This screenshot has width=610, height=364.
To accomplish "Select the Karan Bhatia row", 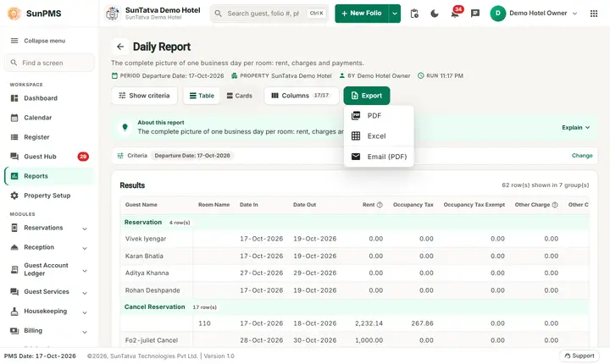I will point(355,256).
